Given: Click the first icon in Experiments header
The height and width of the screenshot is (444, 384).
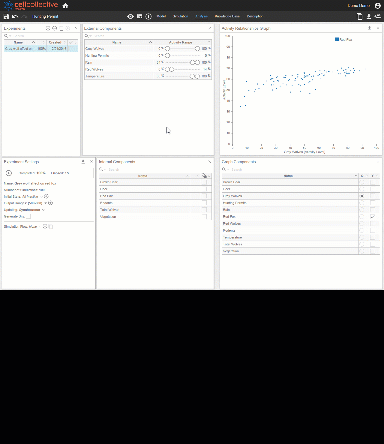Looking at the screenshot, I should (48, 28).
